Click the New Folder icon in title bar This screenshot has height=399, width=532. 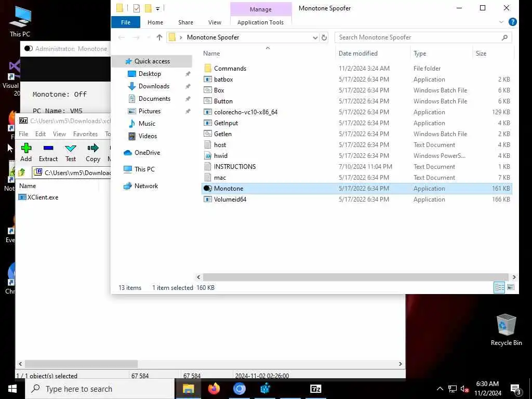(148, 8)
